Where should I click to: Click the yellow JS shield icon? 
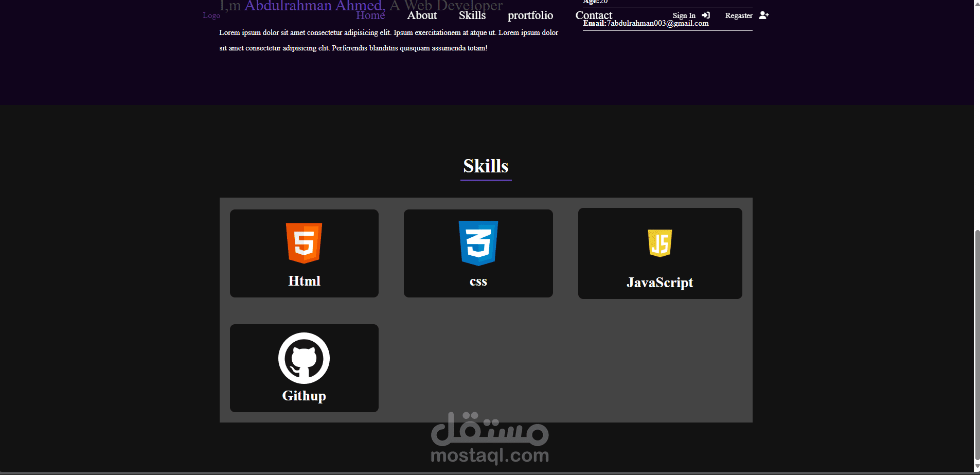tap(660, 243)
